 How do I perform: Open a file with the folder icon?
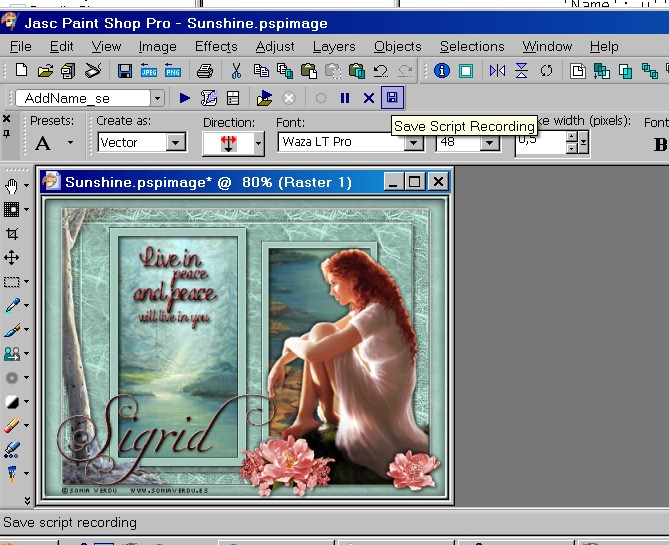click(x=45, y=70)
